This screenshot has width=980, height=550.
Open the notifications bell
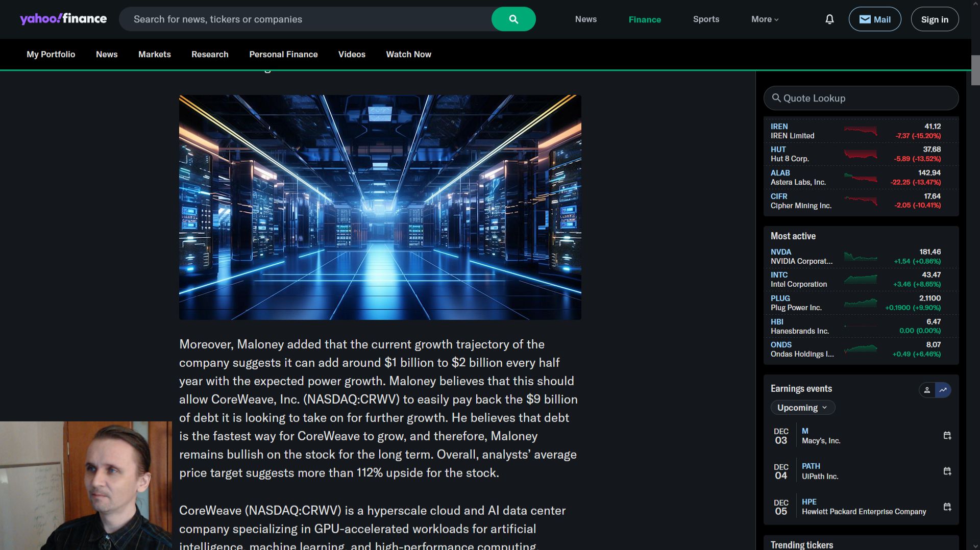point(829,19)
